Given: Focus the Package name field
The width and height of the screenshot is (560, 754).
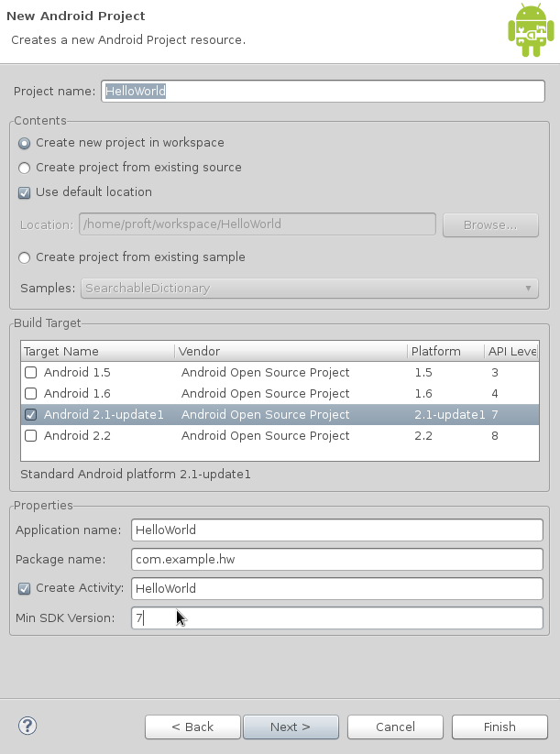Looking at the screenshot, I should coord(336,559).
